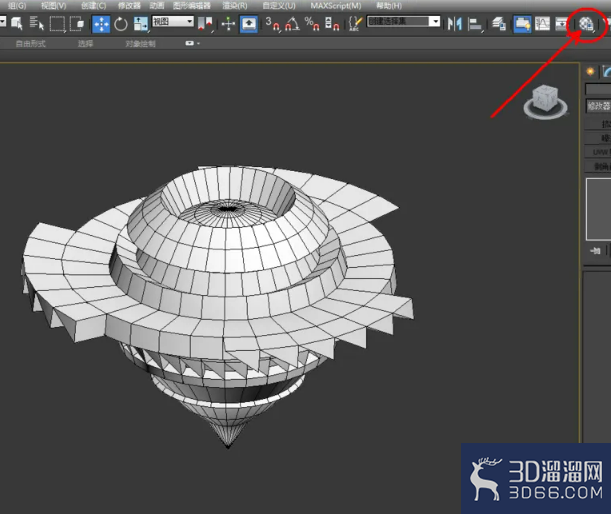
Task: Open Schematic View icon
Action: click(x=562, y=24)
